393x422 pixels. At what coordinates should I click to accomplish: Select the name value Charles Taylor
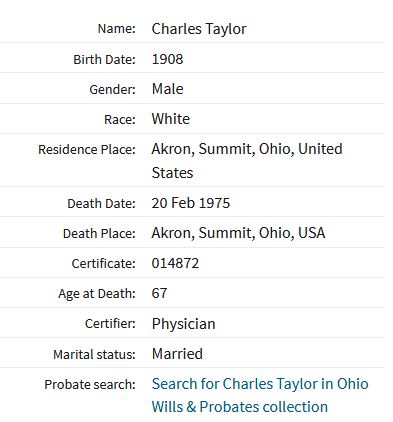(x=199, y=29)
